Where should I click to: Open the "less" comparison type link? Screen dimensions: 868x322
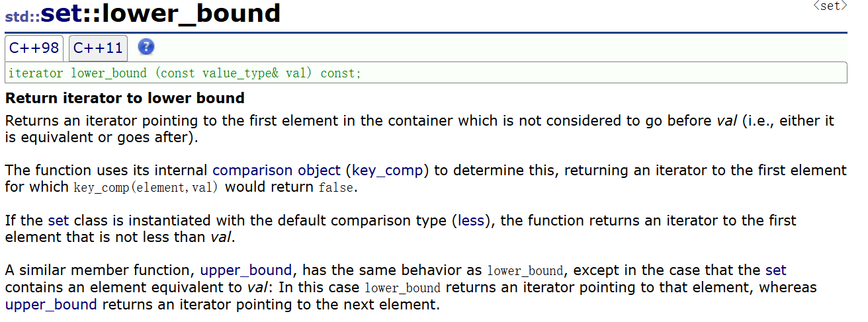point(470,220)
